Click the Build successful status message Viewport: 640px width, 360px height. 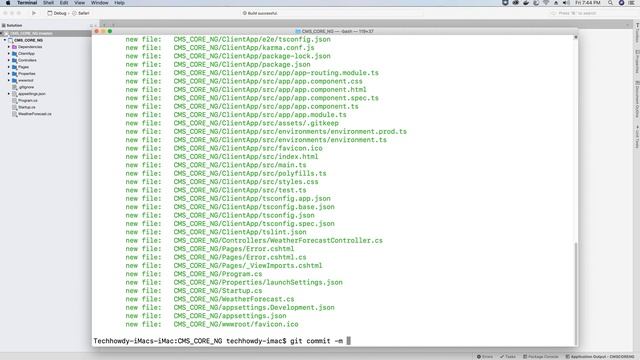pyautogui.click(x=260, y=13)
